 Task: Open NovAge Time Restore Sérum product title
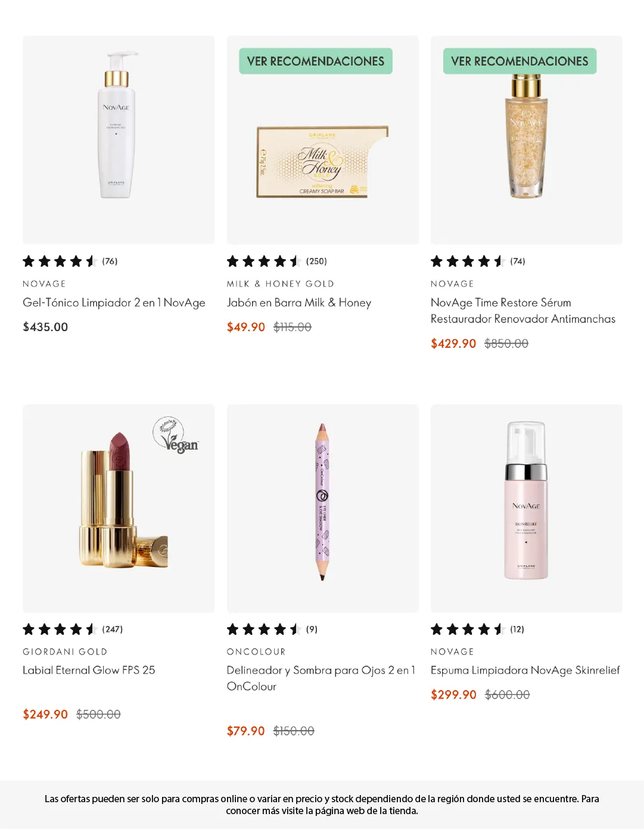coord(522,310)
